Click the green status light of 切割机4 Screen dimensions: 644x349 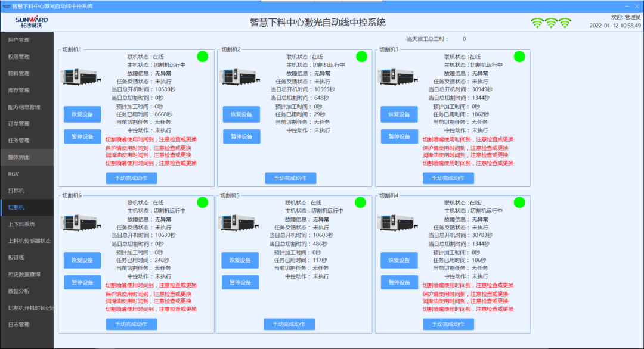click(x=519, y=202)
